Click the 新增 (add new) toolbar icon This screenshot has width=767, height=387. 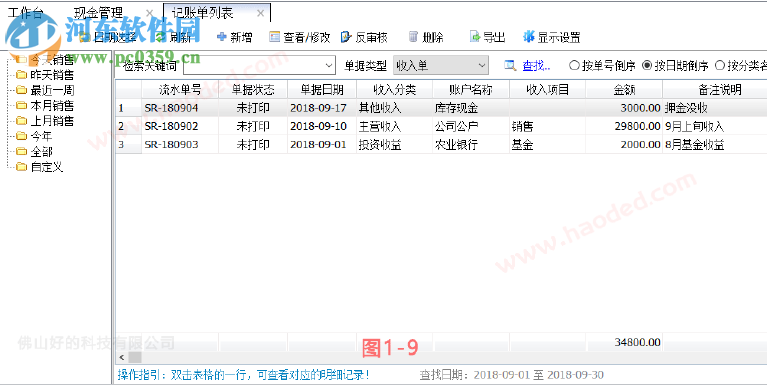222,37
